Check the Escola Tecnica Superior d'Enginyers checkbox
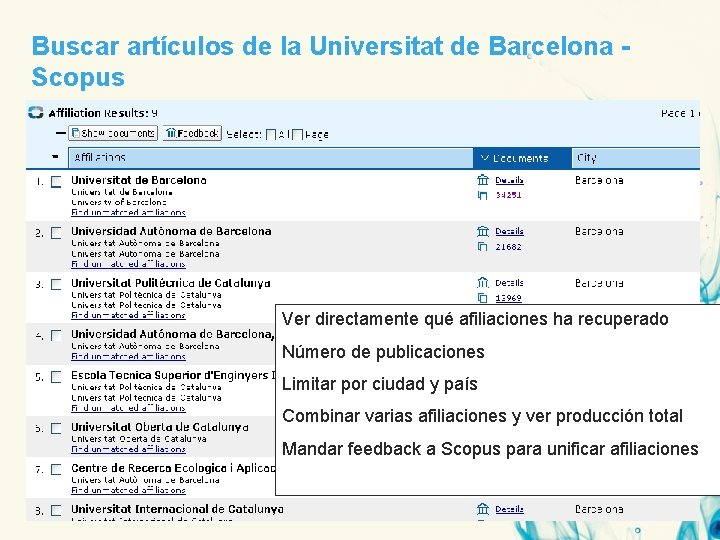Screen dimensions: 720x540 [x=56, y=377]
